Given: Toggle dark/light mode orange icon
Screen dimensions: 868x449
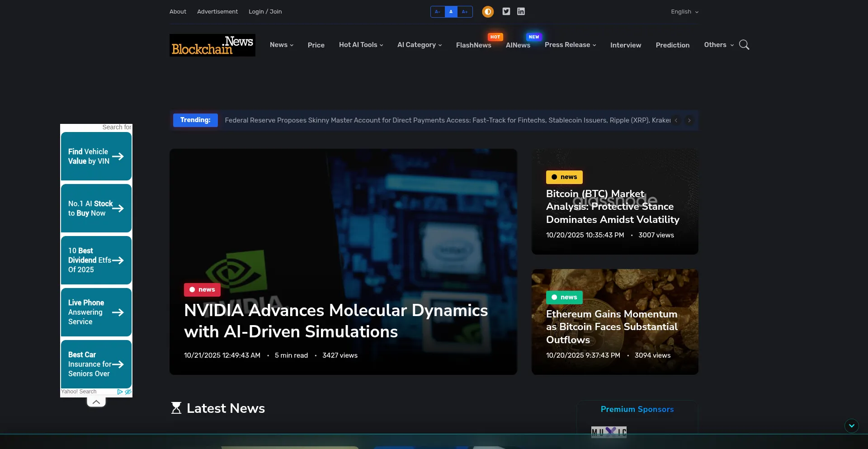Looking at the screenshot, I should (488, 12).
